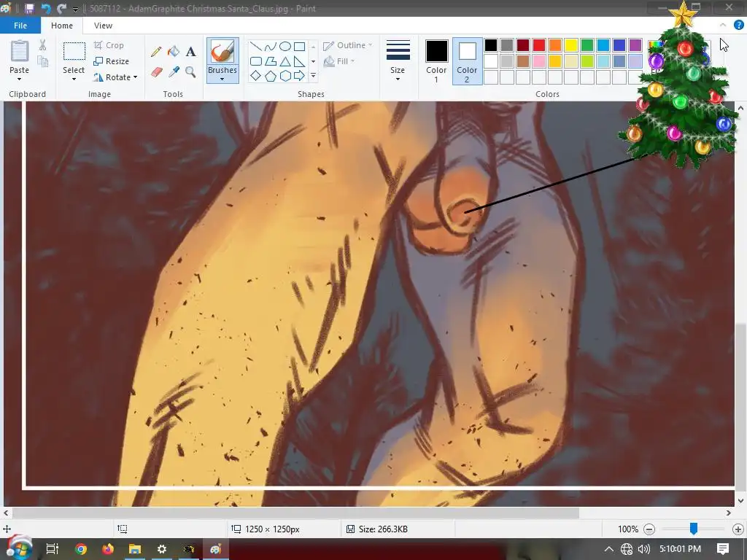The height and width of the screenshot is (560, 747).
Task: Activate the Color 1 foreground box
Action: click(x=436, y=61)
